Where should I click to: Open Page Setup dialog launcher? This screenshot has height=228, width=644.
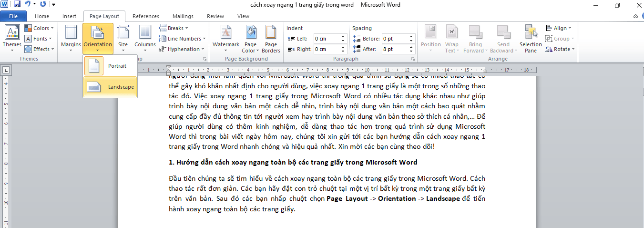205,59
